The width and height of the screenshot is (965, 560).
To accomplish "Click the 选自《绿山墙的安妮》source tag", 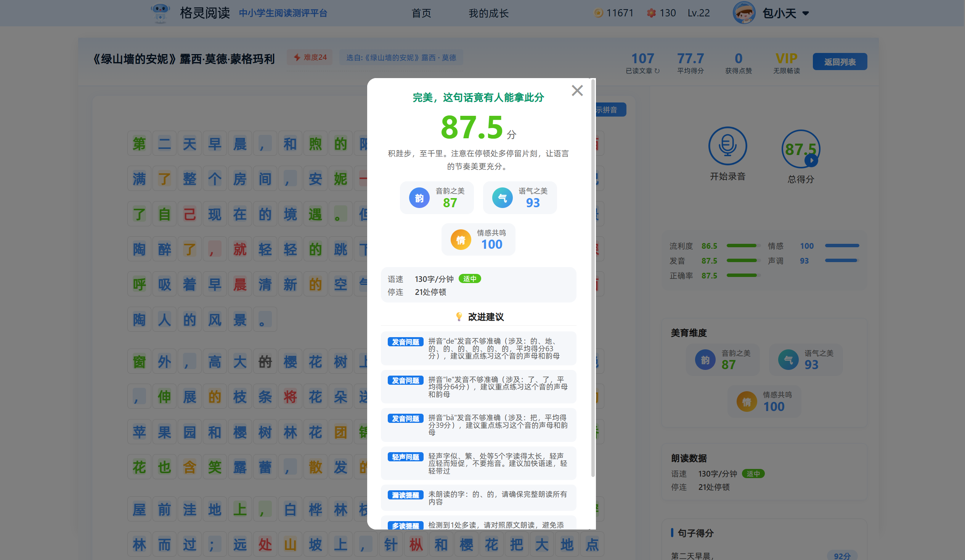I will click(401, 58).
